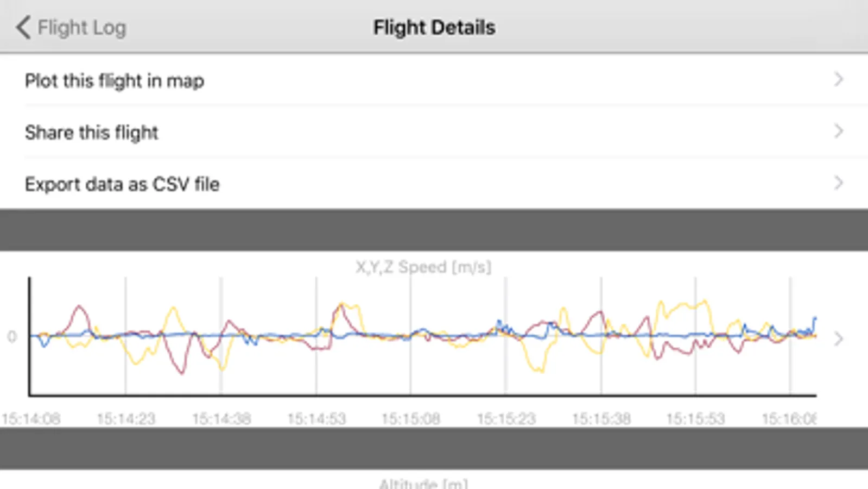
Task: Expand speed chart using right chevron
Action: 839,339
